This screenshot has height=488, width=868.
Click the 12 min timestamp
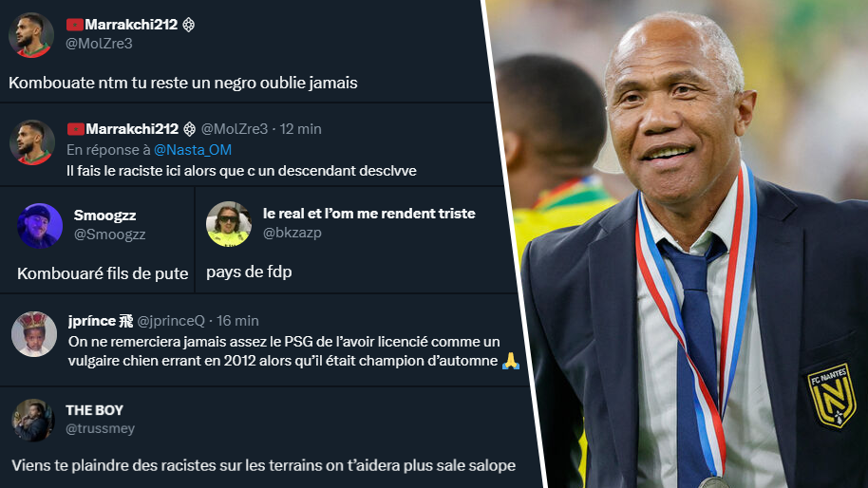301,129
